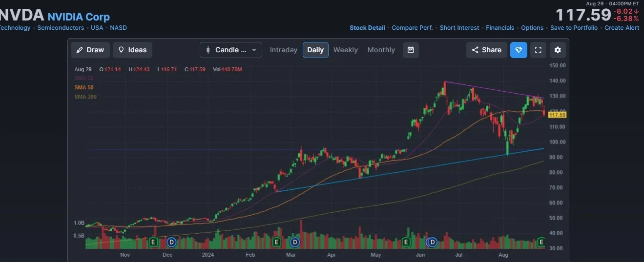
Task: Click the large 117.59 last price
Action: click(583, 15)
